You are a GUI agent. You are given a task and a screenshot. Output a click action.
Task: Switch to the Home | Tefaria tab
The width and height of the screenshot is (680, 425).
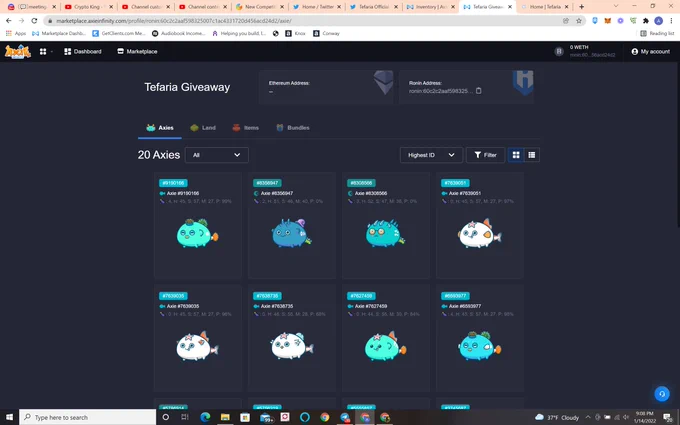click(545, 7)
